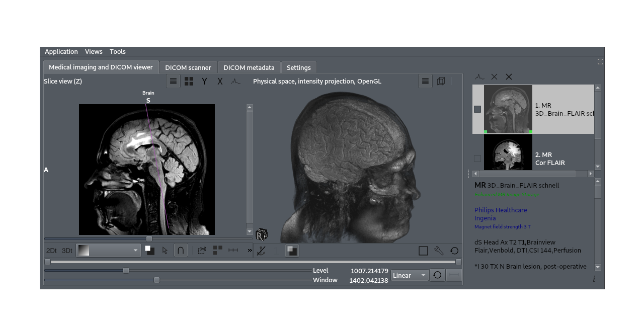Switch slice view to X axis
This screenshot has width=644, height=322.
(220, 81)
